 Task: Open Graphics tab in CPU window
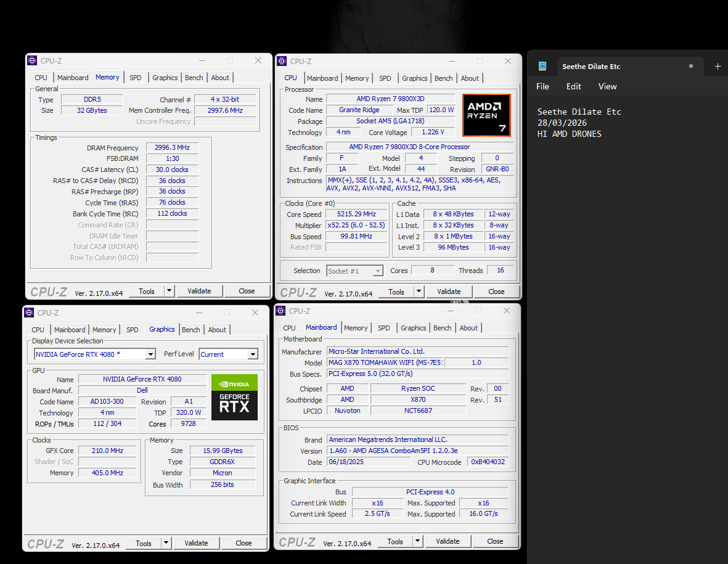click(x=415, y=78)
